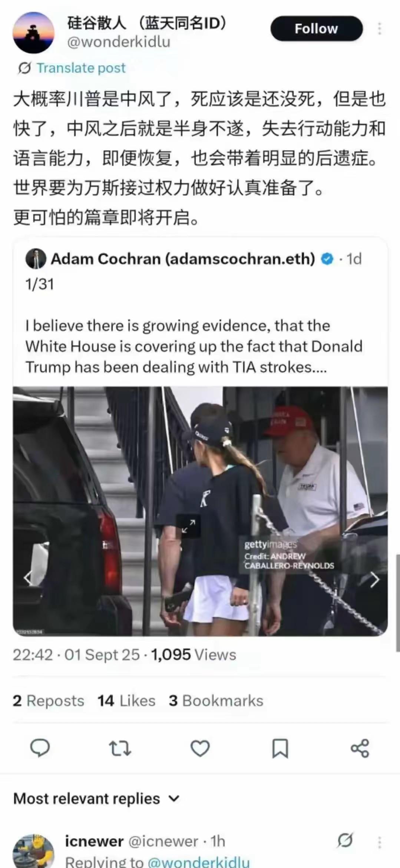Click the page scrollbar on right edge

[398, 603]
